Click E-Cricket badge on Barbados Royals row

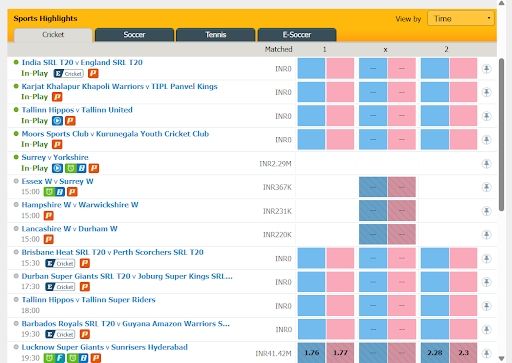[60, 334]
